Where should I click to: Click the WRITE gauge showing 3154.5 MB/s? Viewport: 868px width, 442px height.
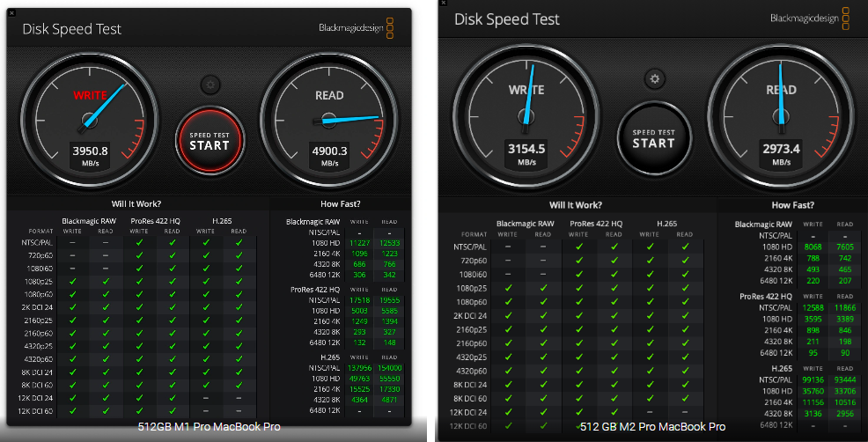[526, 116]
